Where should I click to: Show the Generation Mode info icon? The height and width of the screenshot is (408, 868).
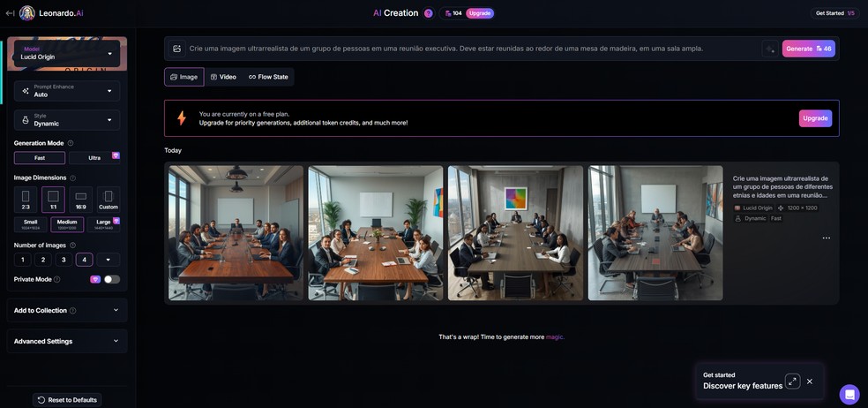[71, 143]
